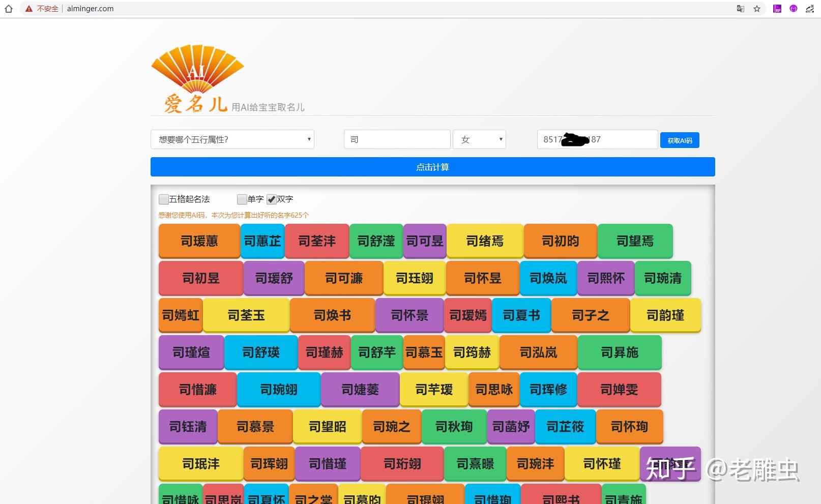
Task: Choose the name 司熙怀
Action: click(606, 278)
